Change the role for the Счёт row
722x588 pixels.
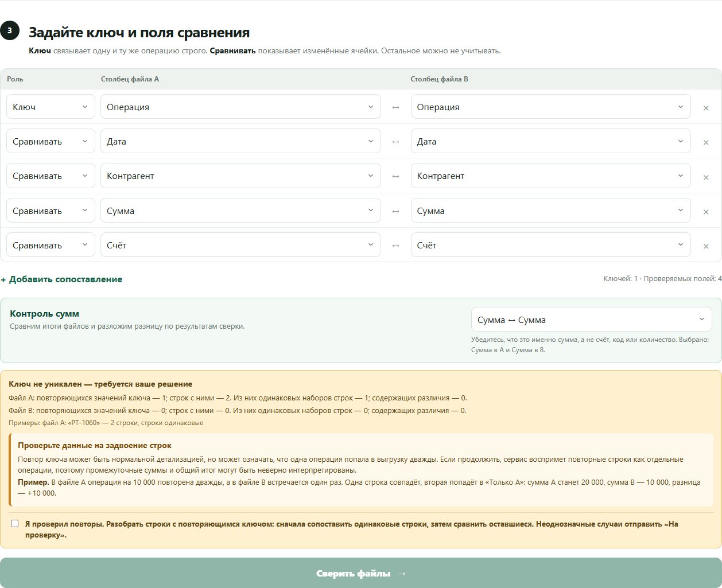click(51, 245)
